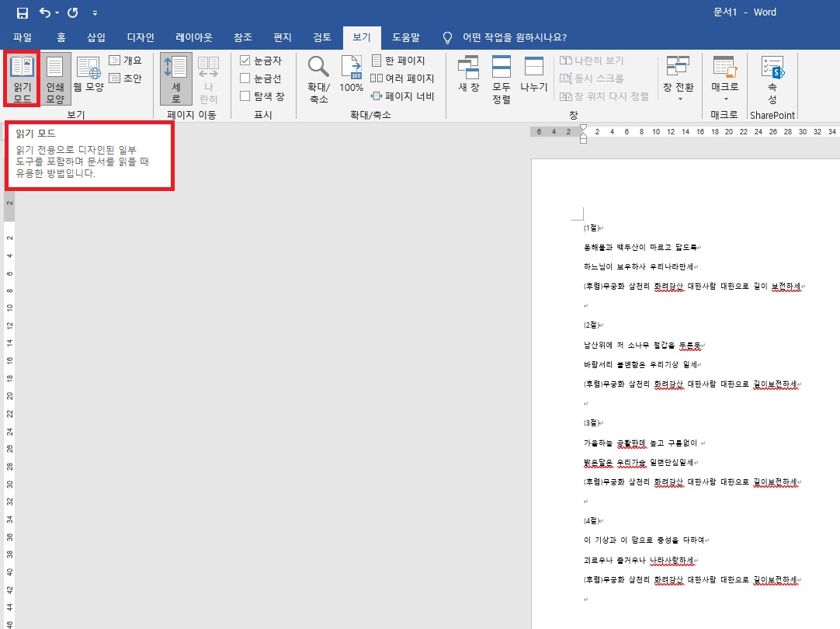840x629 pixels.
Task: Open the 창 전환 dropdown
Action: pos(679,78)
